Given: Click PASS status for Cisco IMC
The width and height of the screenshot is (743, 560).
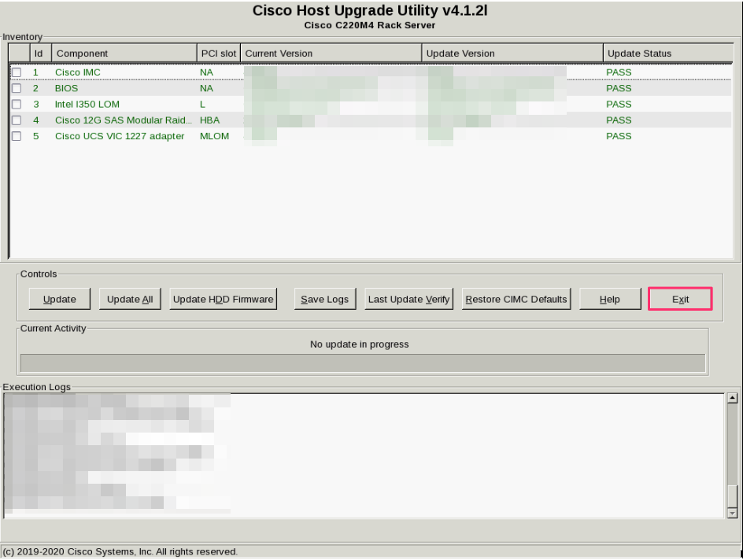Looking at the screenshot, I should [619, 72].
